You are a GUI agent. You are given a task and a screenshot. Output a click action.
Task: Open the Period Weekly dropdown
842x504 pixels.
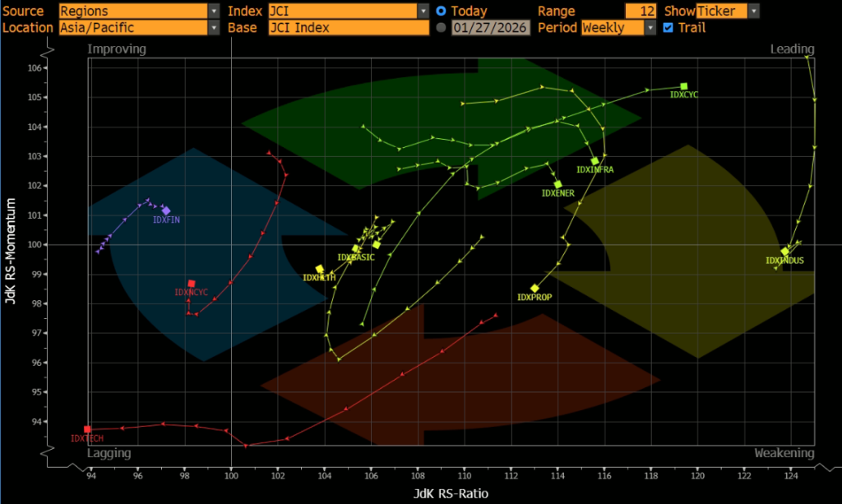(x=650, y=27)
